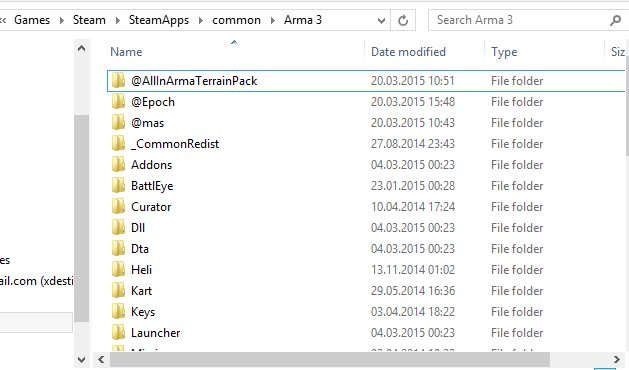Select the @mas folder name
Screen dimensions: 629x370
coord(148,123)
